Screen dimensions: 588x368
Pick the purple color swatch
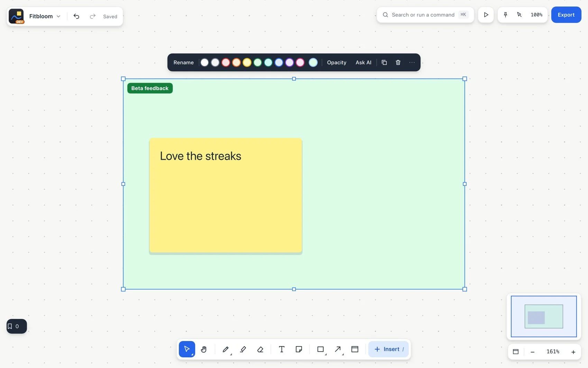click(x=290, y=62)
